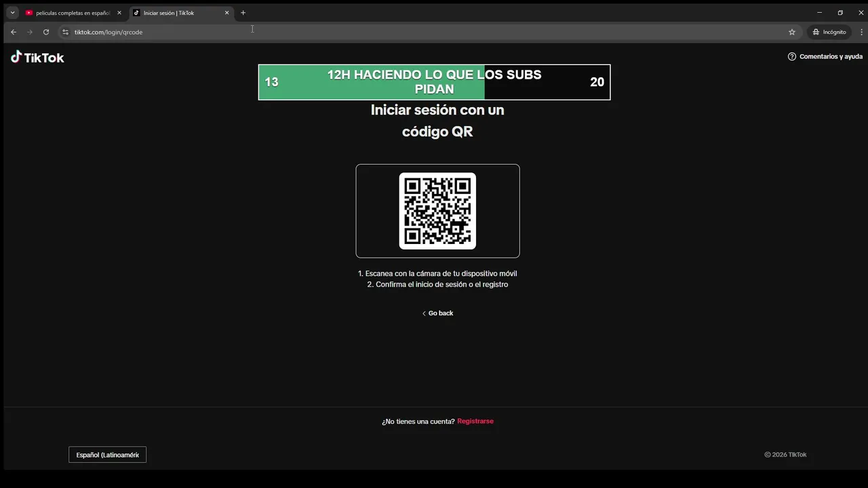Viewport: 868px width, 488px height.
Task: Close the peliculas completas YouTube tab
Action: (x=119, y=13)
